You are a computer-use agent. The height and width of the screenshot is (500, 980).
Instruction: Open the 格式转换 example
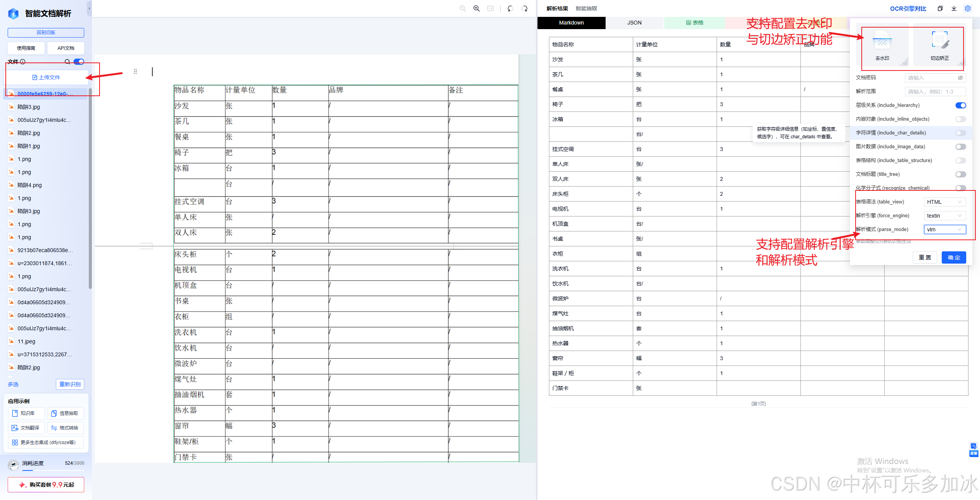[x=65, y=428]
